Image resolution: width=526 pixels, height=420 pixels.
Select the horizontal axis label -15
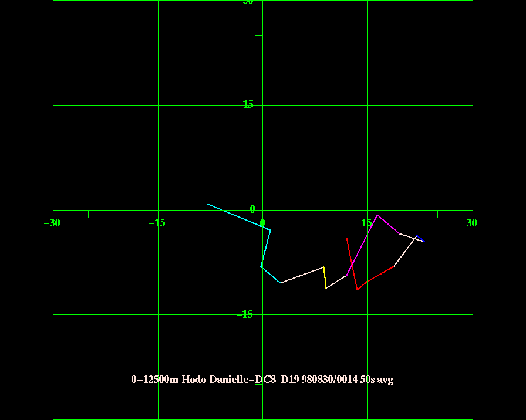(157, 222)
